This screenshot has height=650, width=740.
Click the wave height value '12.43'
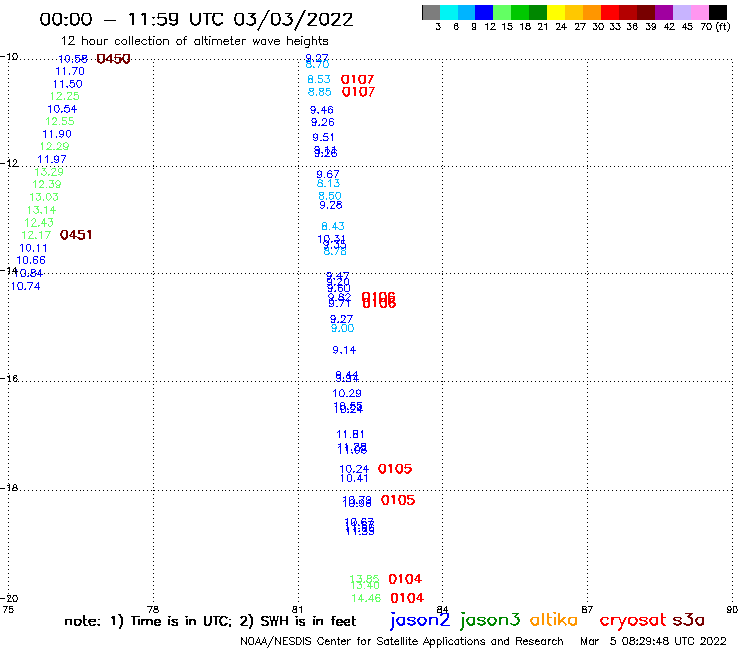tap(39, 222)
